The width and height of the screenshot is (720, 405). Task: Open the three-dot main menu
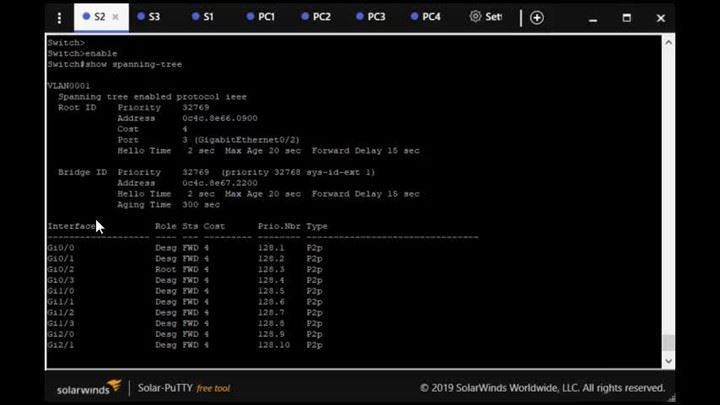pos(59,18)
